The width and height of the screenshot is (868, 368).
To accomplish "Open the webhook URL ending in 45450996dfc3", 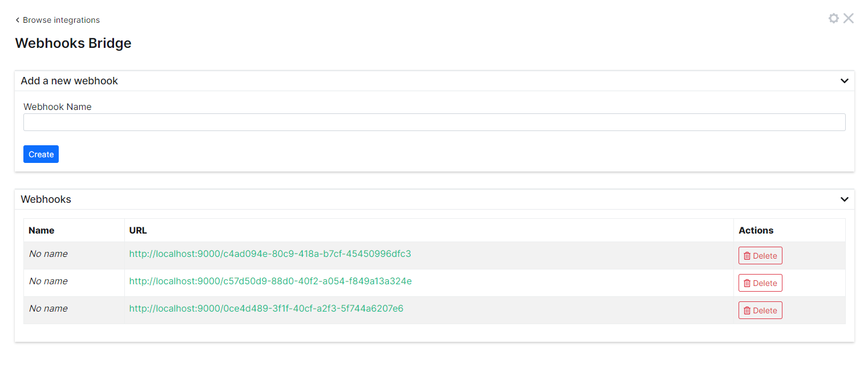I will (270, 254).
